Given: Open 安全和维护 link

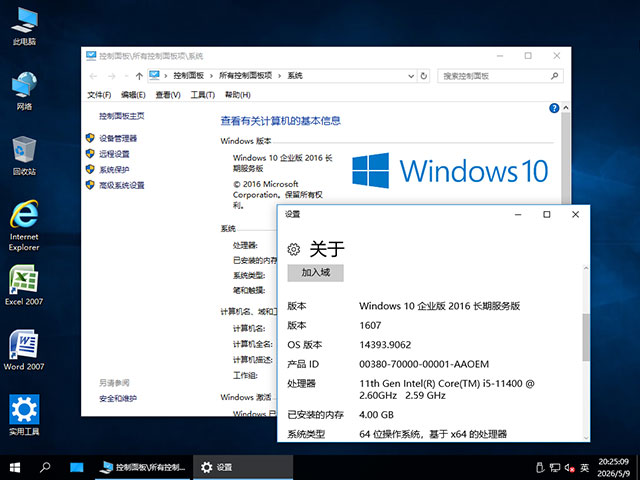Looking at the screenshot, I should click(118, 398).
